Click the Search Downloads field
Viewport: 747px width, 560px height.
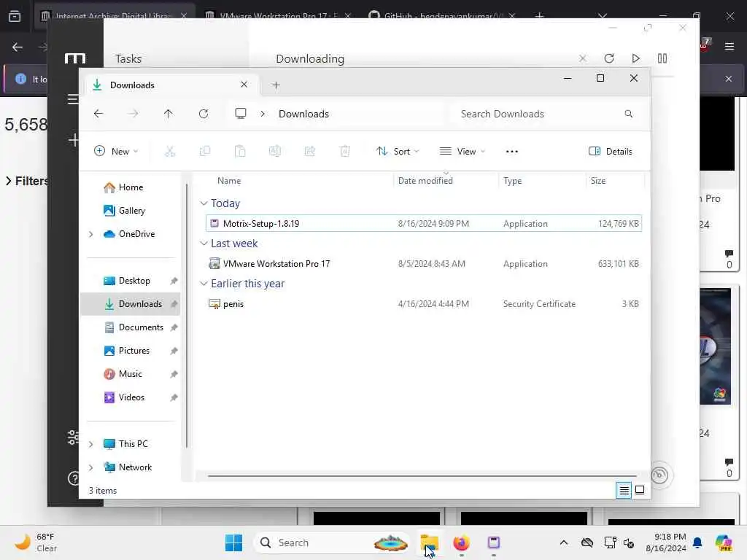pos(546,114)
